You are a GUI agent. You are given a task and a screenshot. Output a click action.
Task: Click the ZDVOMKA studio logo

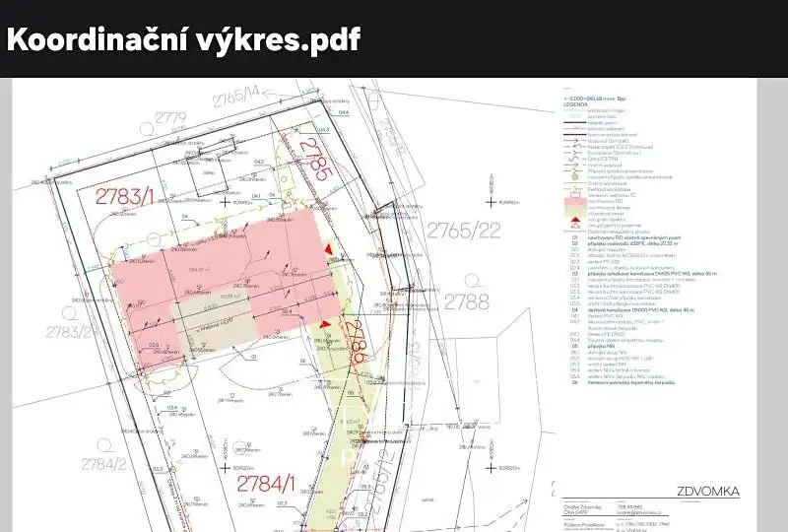tap(708, 492)
